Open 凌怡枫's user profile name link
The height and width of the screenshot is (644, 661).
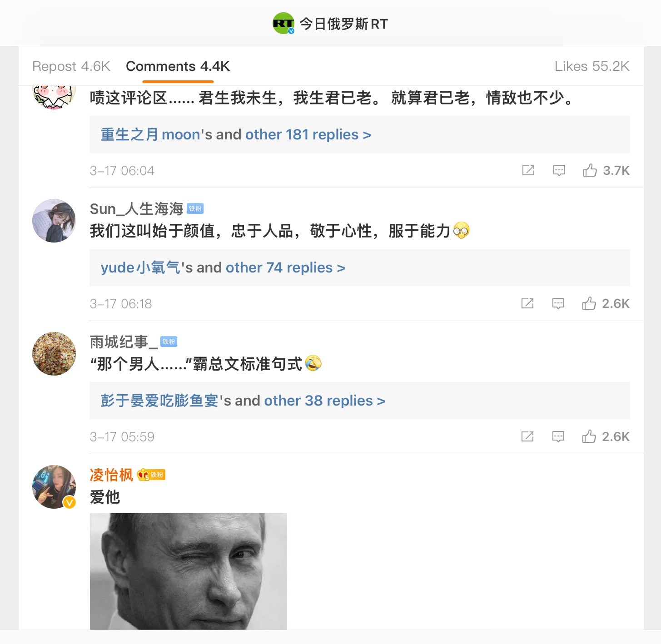tap(111, 475)
